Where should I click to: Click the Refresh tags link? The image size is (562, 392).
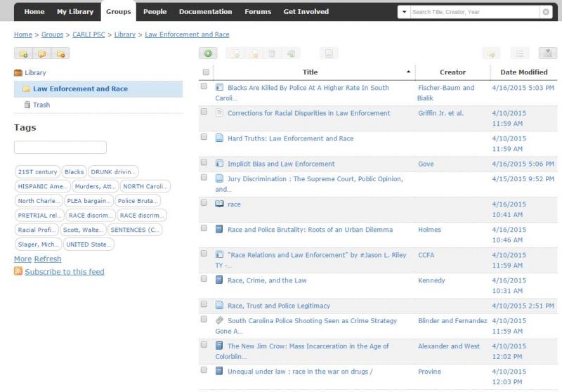click(x=48, y=259)
